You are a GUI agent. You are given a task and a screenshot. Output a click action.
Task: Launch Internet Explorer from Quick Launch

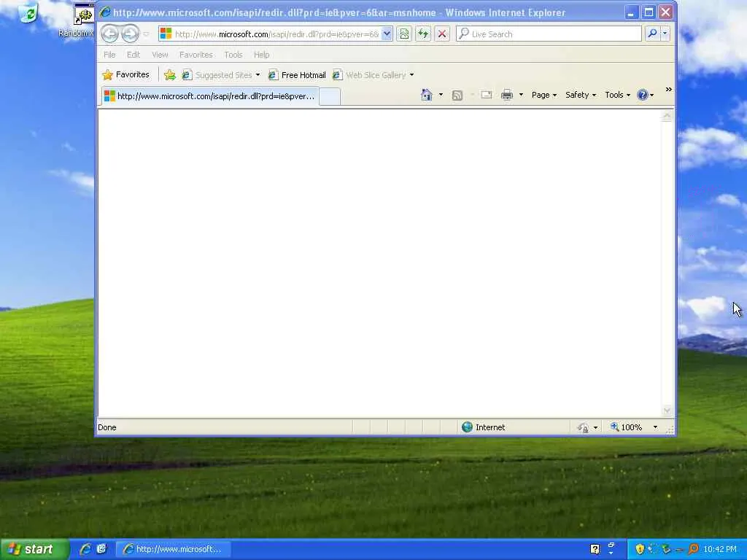(x=85, y=549)
